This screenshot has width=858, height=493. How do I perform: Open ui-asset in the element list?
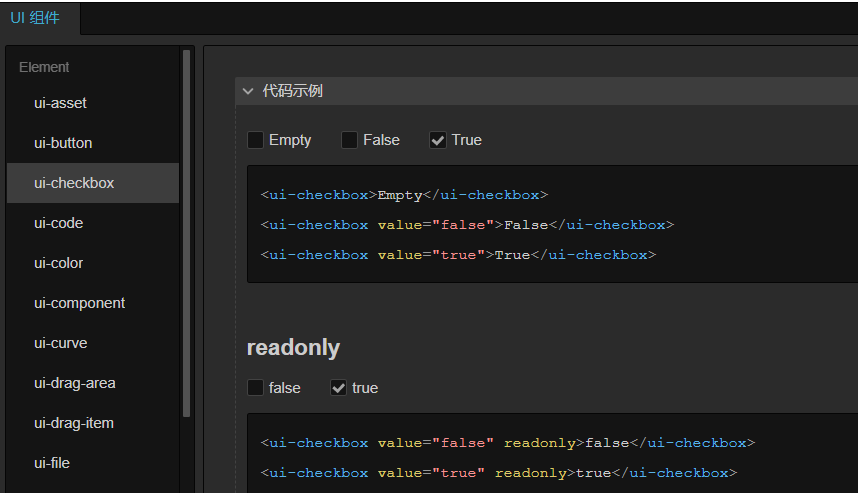click(60, 103)
